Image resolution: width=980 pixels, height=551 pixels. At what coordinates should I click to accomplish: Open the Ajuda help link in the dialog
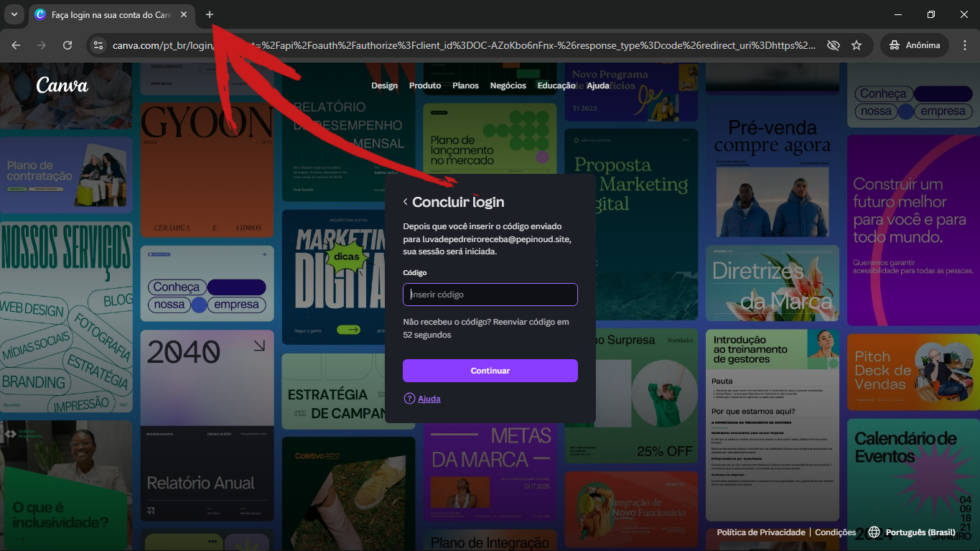429,399
